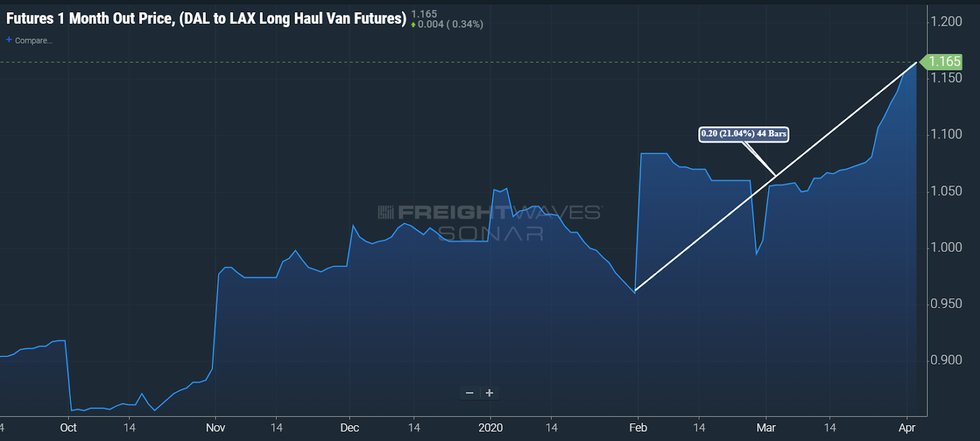Screen dimensions: 980x441
Task: Click the green up-arrow change indicator
Action: (x=413, y=24)
